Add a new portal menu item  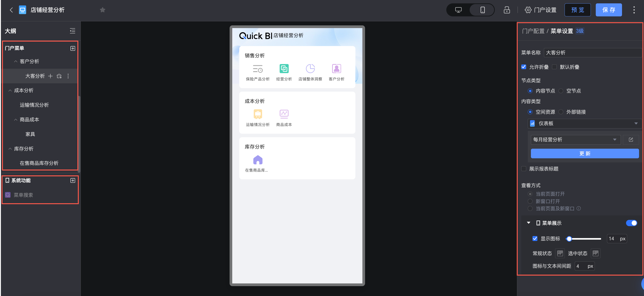(x=73, y=48)
